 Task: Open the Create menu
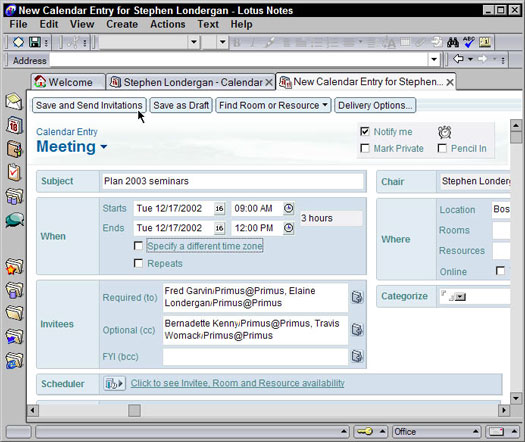coord(122,24)
